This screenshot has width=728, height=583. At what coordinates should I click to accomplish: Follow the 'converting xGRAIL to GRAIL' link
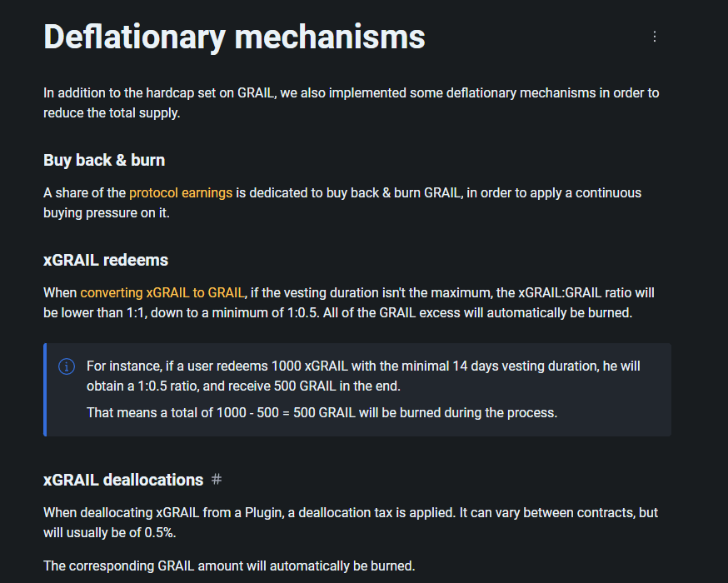tap(162, 293)
